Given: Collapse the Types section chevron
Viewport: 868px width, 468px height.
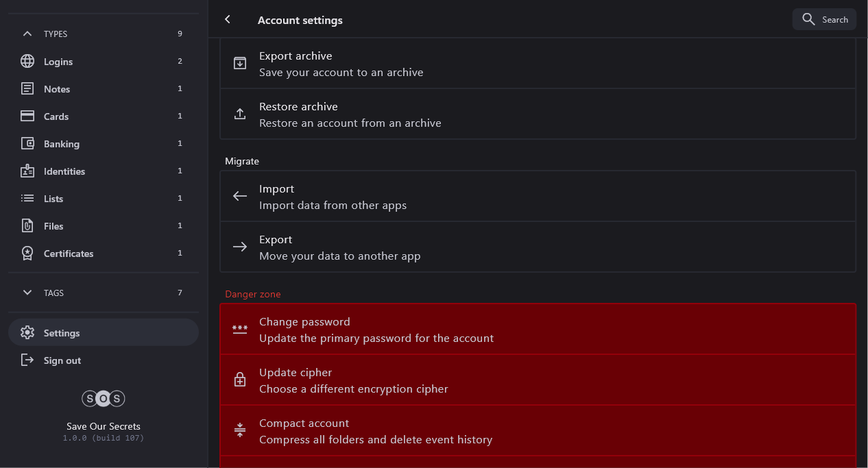Looking at the screenshot, I should tap(27, 34).
